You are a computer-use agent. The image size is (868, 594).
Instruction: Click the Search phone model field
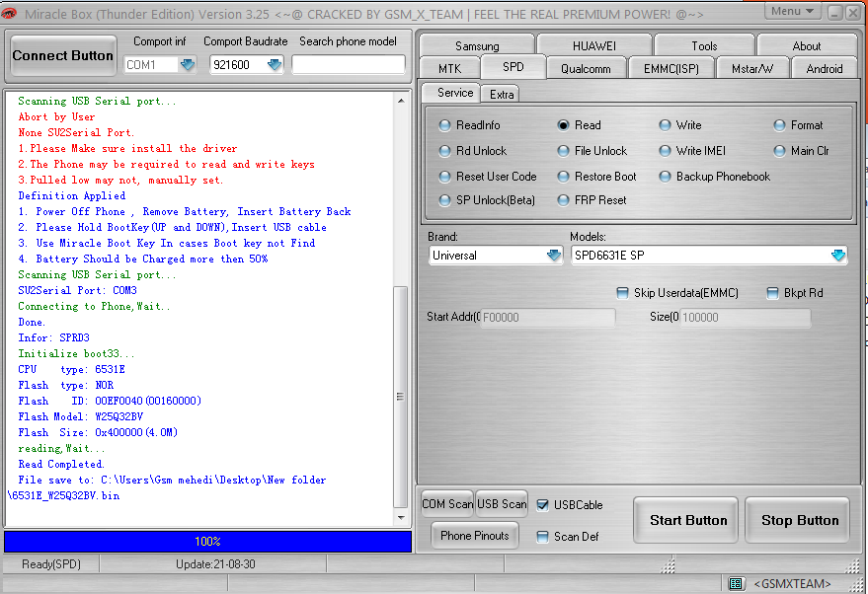pos(349,65)
